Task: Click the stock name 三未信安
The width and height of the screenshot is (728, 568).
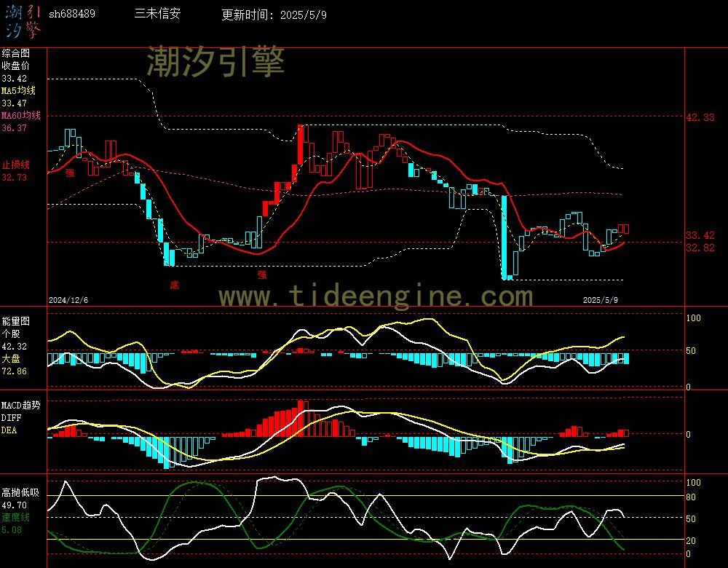Action: [x=157, y=13]
